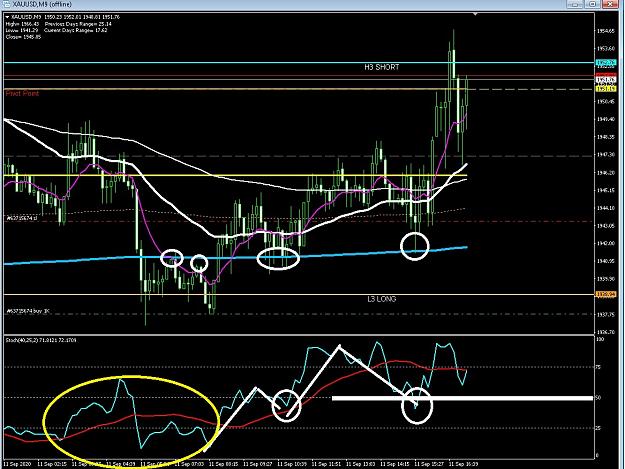Click the orange L3 price tag on axis

click(x=606, y=294)
